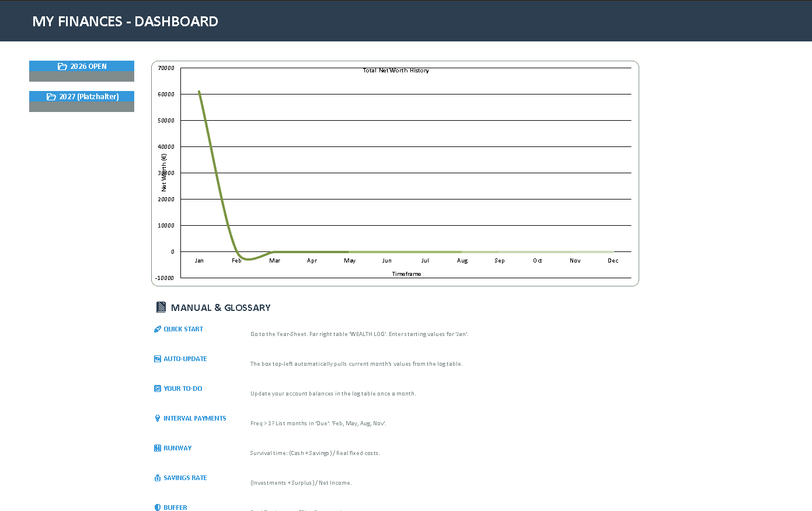
Task: Click the 'Freq > 1? List months' text
Action: (318, 423)
